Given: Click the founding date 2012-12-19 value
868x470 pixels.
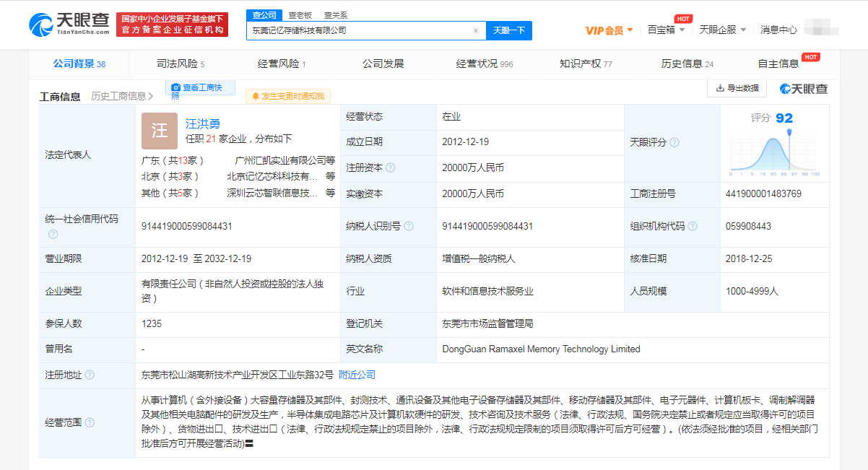Looking at the screenshot, I should (x=465, y=142).
